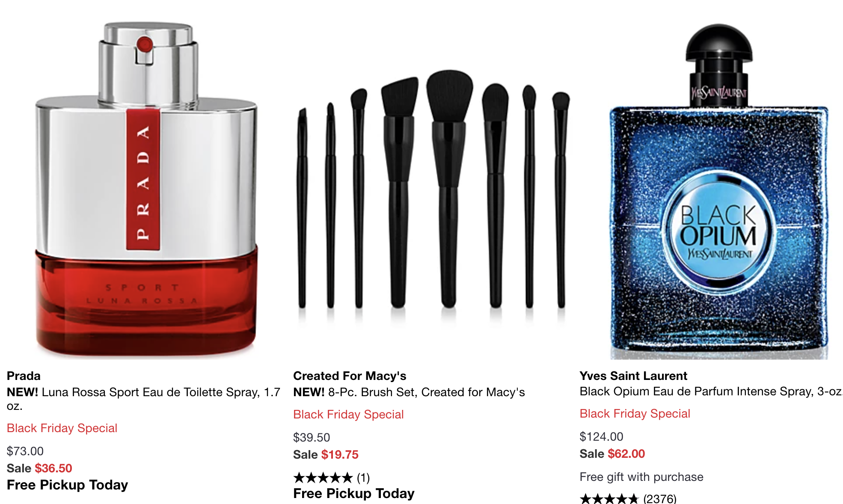Click the Prada brand name
843x504 pixels.
tap(24, 376)
